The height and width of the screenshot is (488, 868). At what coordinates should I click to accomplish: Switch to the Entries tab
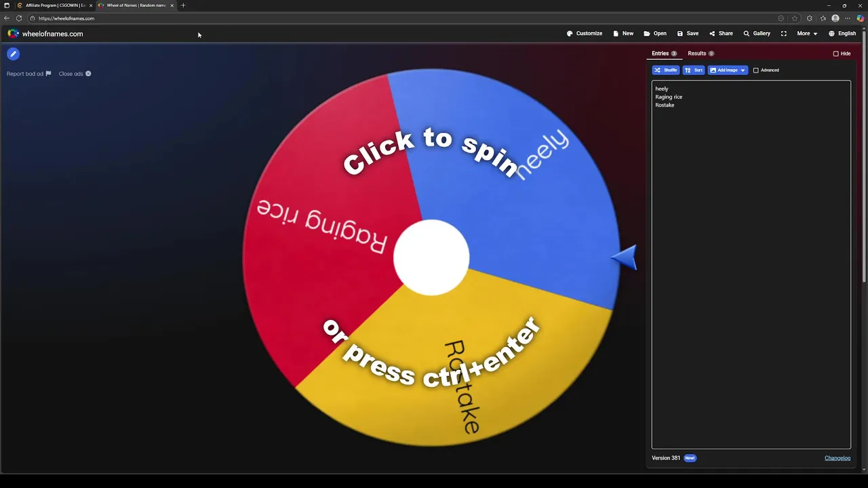(x=664, y=54)
